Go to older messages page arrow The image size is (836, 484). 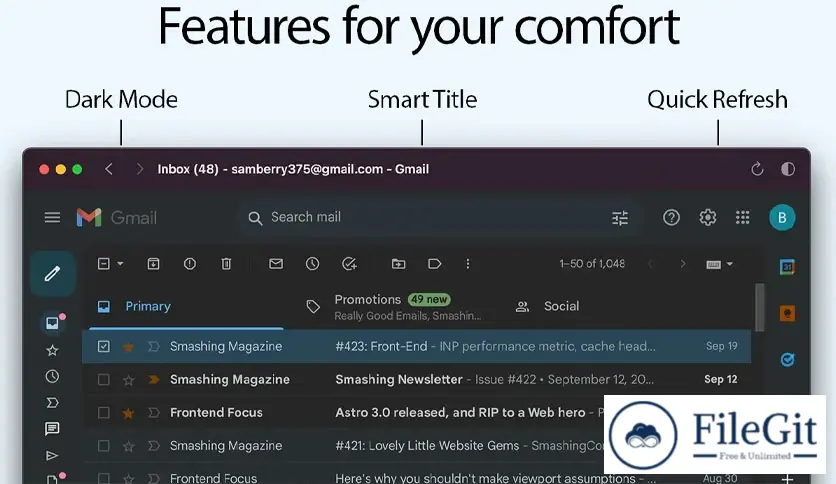coord(683,264)
